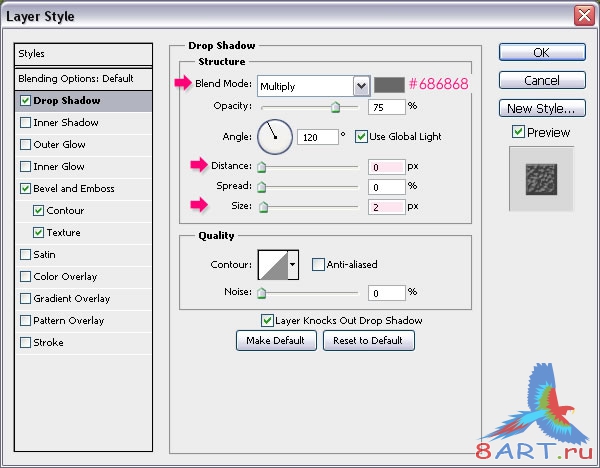Viewport: 600px width, 468px height.
Task: Click the contour curve preview thumbnail
Action: click(273, 265)
